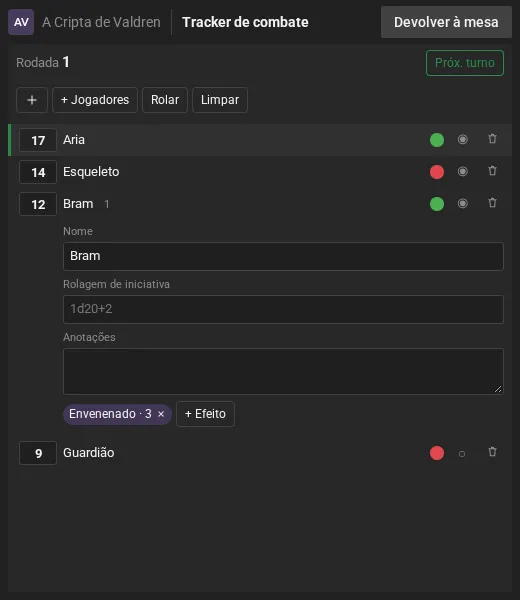Toggle the visibility circle on Guardião's row
This screenshot has width=520, height=600.
[462, 454]
